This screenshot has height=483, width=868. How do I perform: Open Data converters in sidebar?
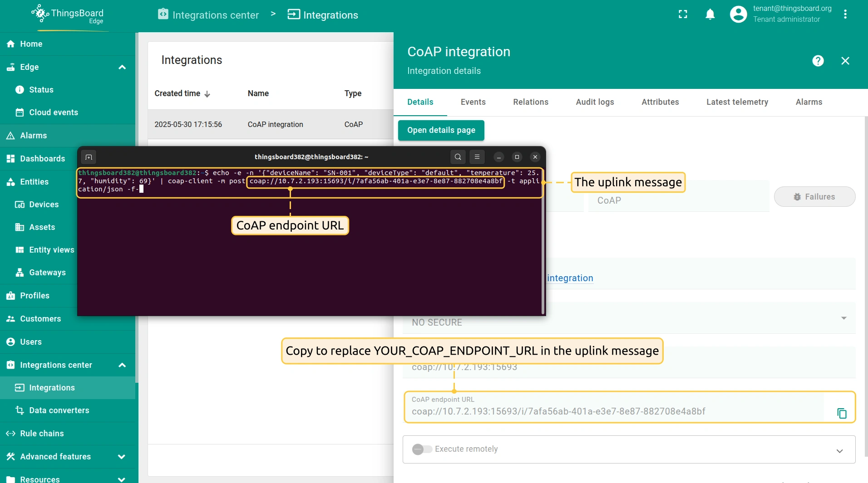59,410
